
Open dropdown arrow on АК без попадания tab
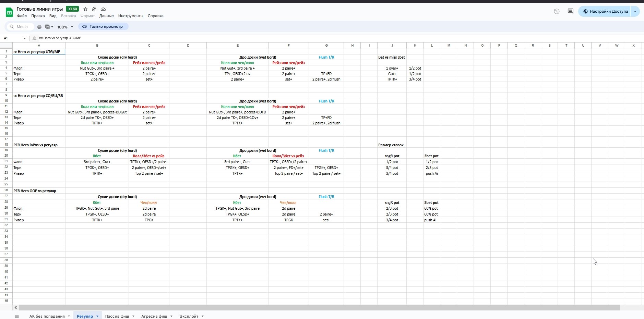coord(69,316)
